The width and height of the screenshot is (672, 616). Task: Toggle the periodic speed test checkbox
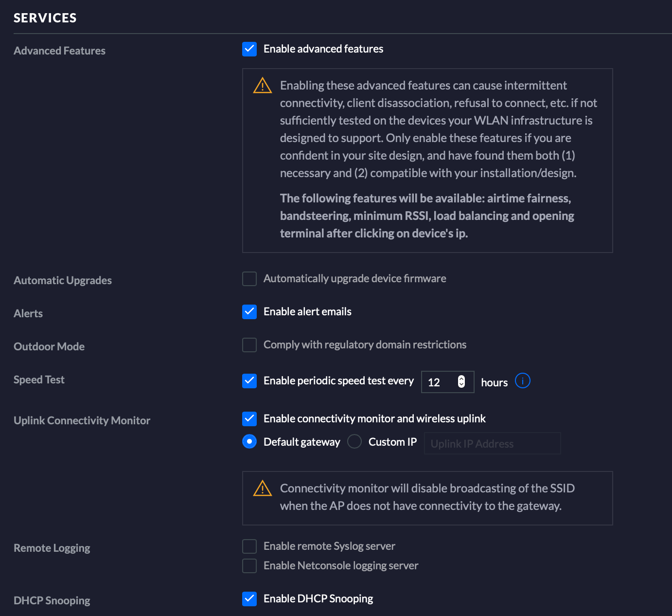[249, 380]
